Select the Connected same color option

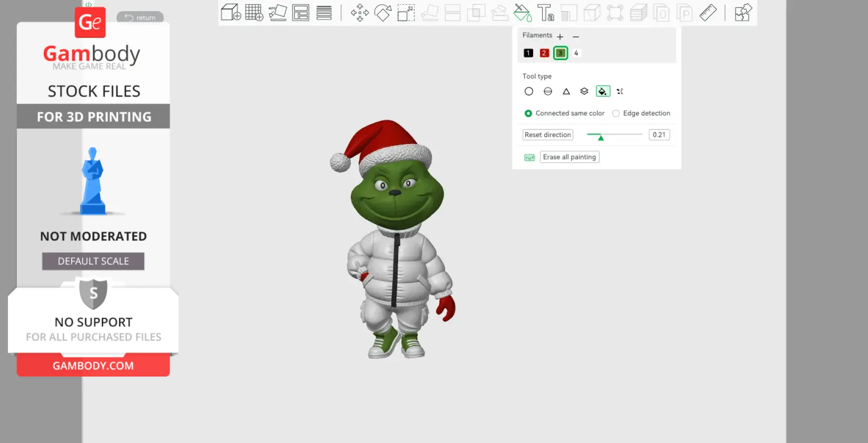(528, 113)
